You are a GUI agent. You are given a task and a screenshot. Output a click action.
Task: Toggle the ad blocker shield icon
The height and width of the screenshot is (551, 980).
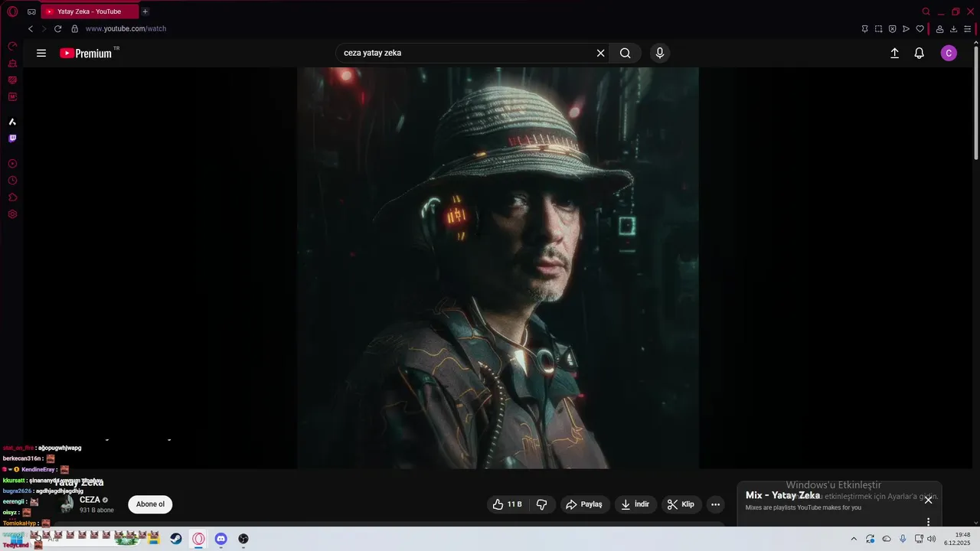coord(893,29)
